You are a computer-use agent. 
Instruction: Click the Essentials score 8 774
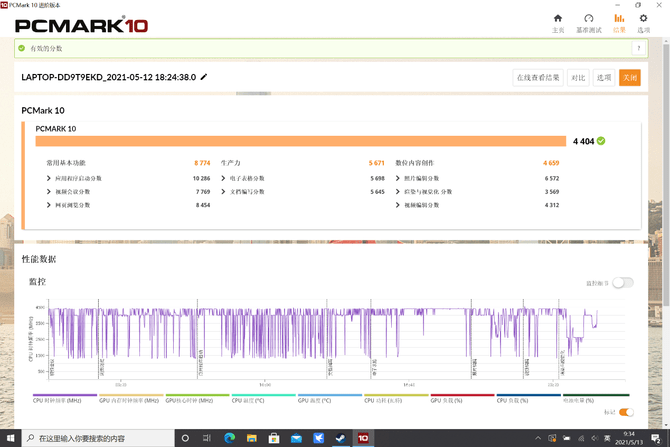pyautogui.click(x=202, y=163)
